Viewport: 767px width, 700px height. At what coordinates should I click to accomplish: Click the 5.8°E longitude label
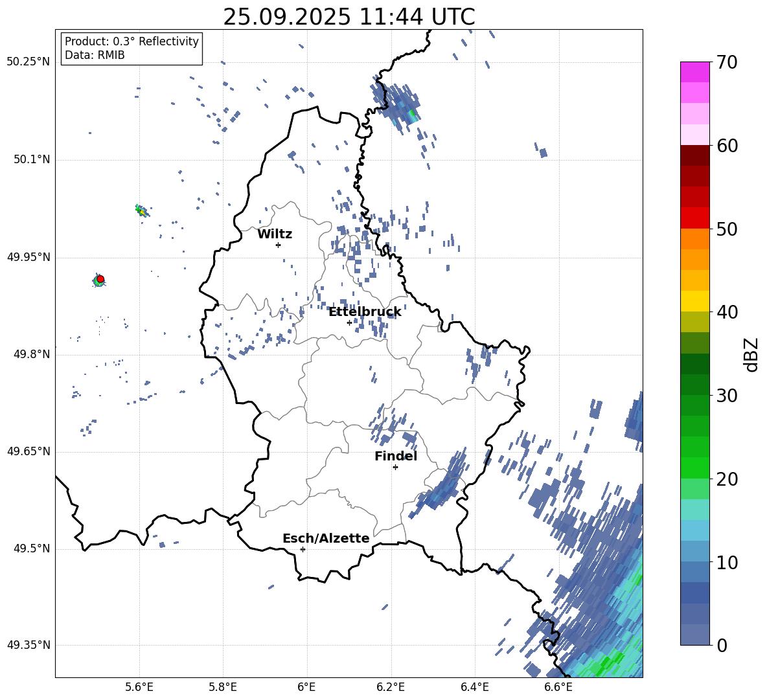pyautogui.click(x=223, y=687)
